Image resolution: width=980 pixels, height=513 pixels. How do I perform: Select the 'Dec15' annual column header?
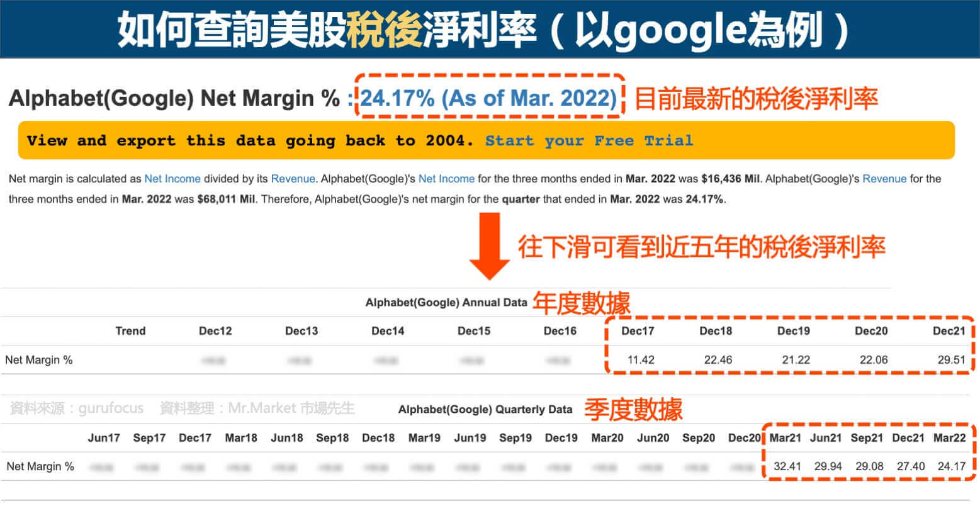pyautogui.click(x=474, y=331)
